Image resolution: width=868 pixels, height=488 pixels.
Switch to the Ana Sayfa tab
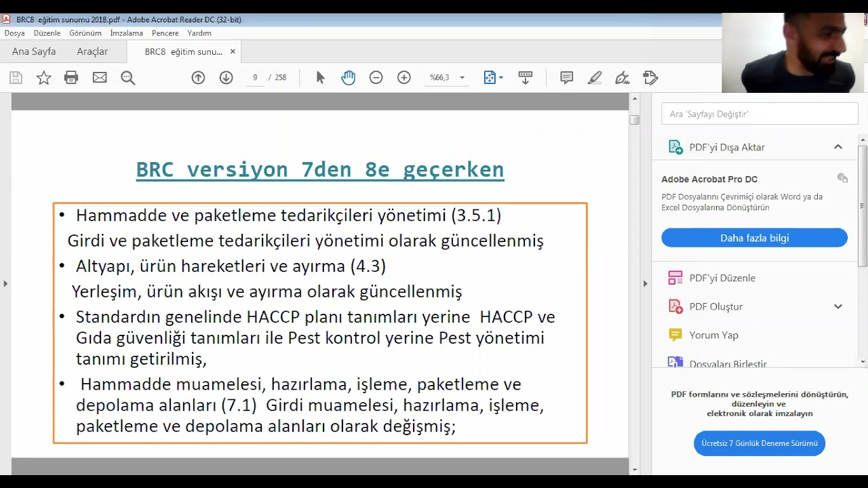click(34, 52)
